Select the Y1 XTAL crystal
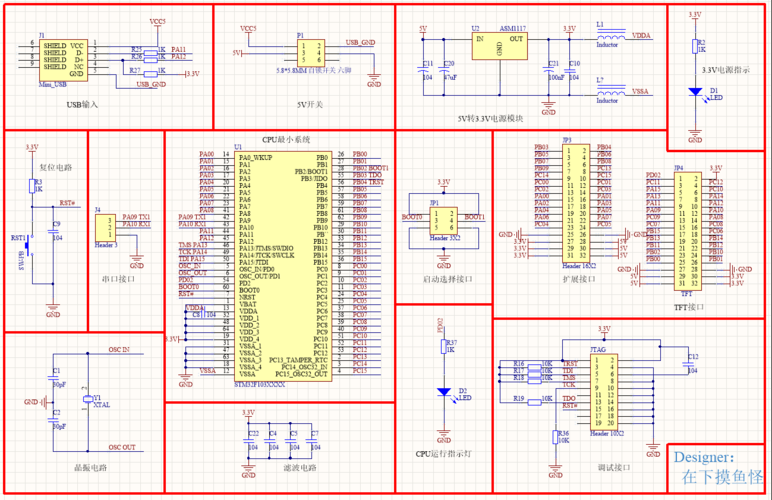 click(x=88, y=399)
